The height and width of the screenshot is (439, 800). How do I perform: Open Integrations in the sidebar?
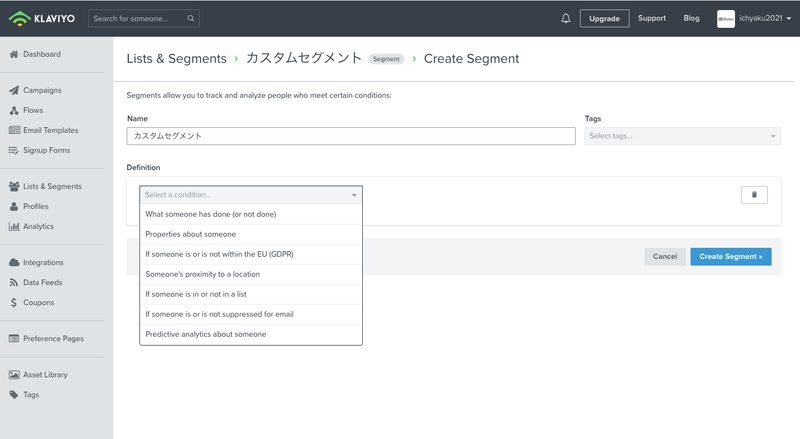click(x=43, y=262)
